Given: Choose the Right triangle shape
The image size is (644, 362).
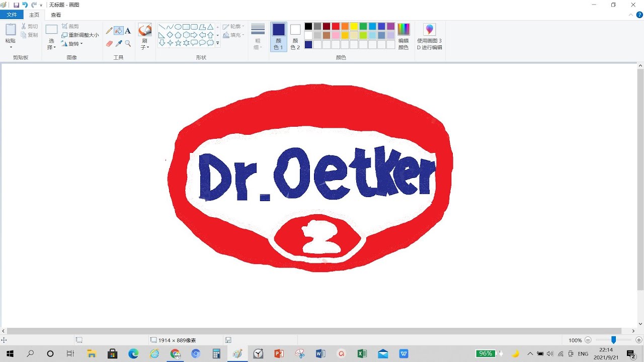Looking at the screenshot, I should click(162, 35).
